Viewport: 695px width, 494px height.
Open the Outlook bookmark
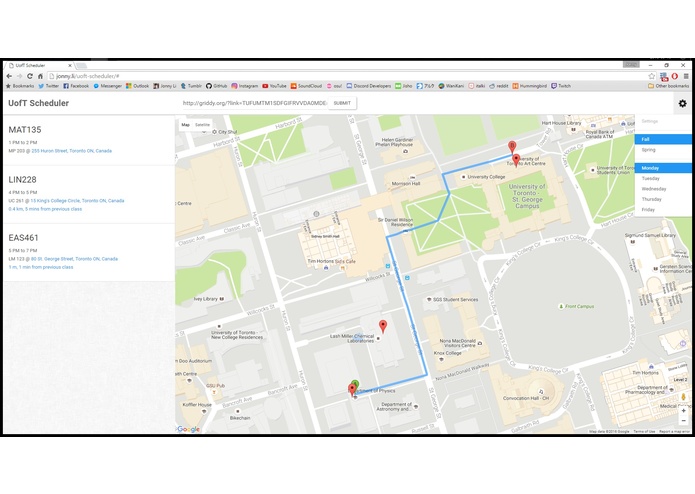coord(137,86)
